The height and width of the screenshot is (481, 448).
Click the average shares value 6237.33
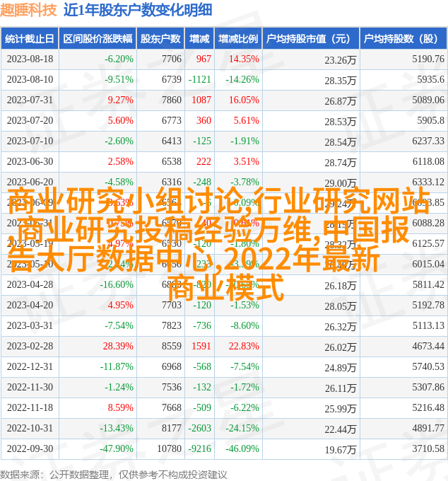[x=428, y=141]
